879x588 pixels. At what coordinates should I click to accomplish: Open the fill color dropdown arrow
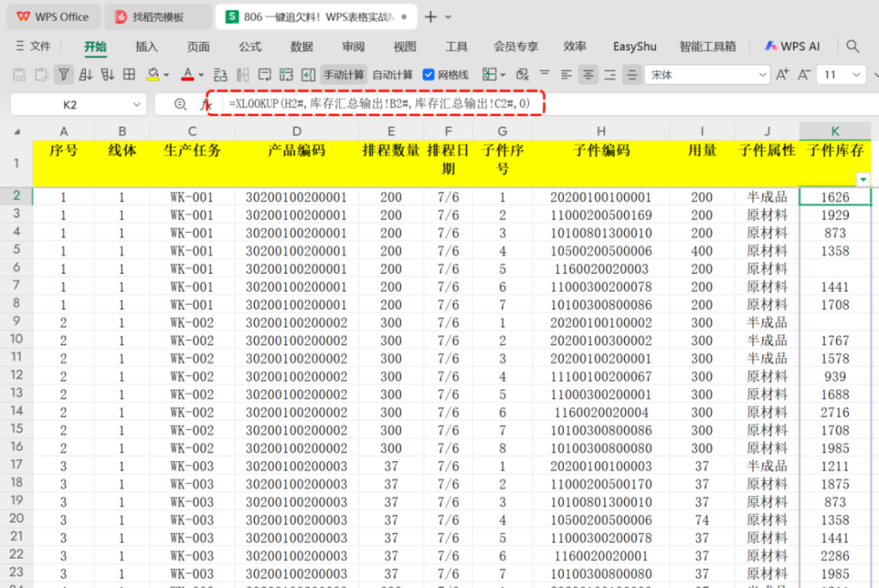167,76
